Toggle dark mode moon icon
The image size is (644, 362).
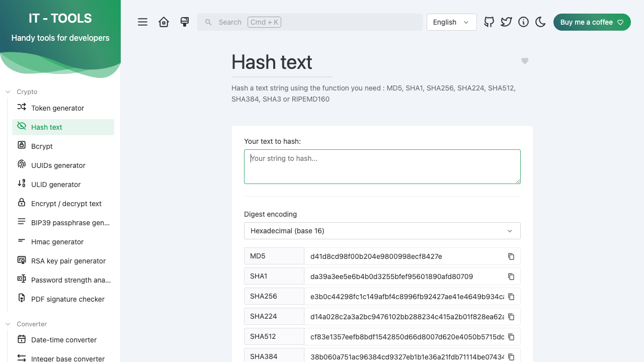point(540,22)
